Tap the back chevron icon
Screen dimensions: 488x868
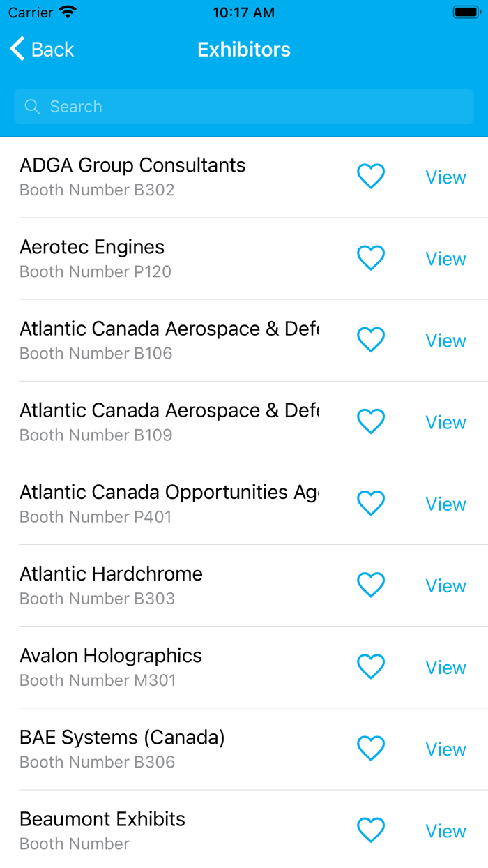(17, 49)
